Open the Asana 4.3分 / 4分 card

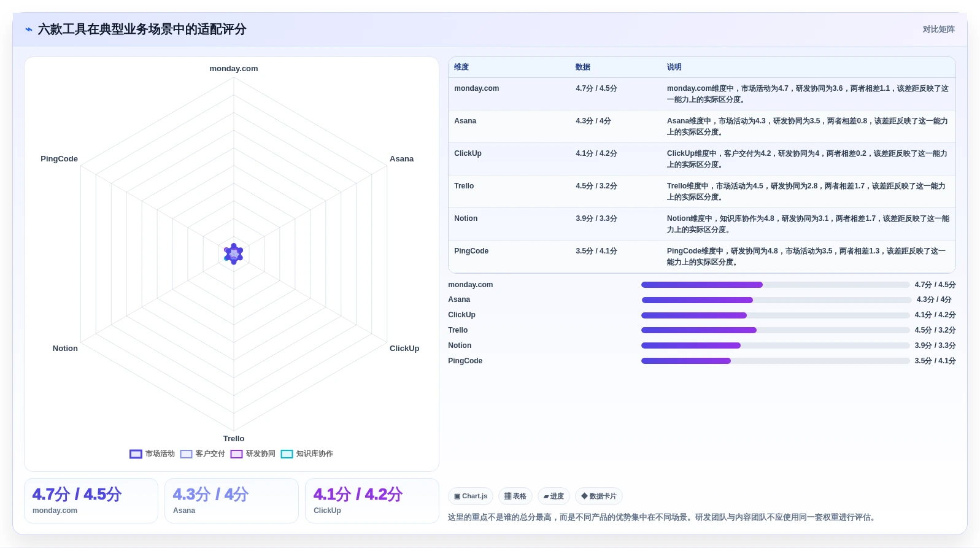pos(231,501)
